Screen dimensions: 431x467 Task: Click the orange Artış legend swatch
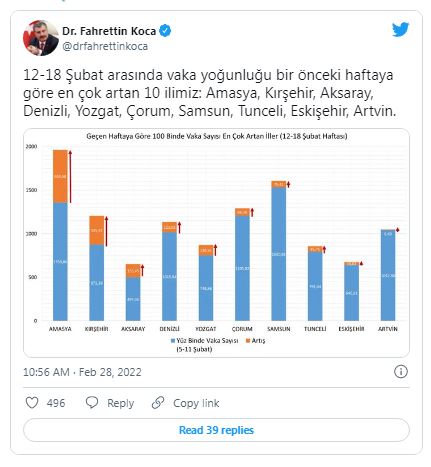click(248, 341)
